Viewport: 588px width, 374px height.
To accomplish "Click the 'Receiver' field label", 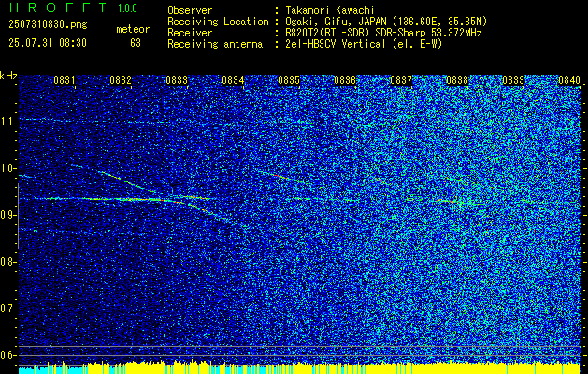I will [190, 33].
